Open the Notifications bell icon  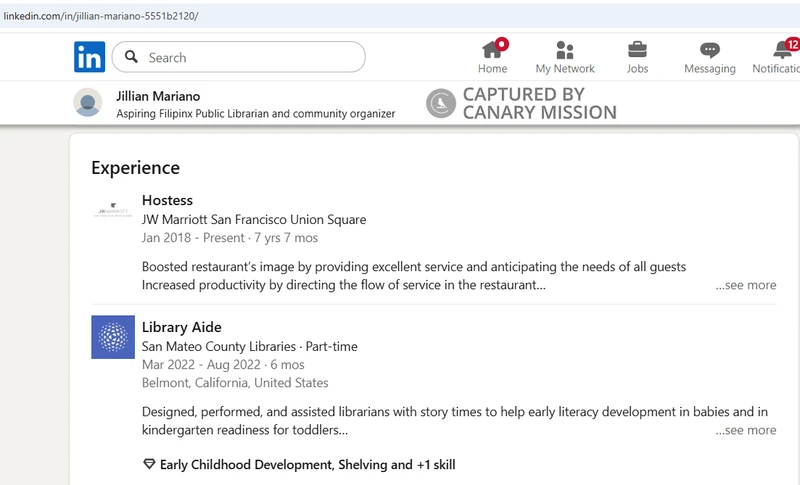click(783, 50)
